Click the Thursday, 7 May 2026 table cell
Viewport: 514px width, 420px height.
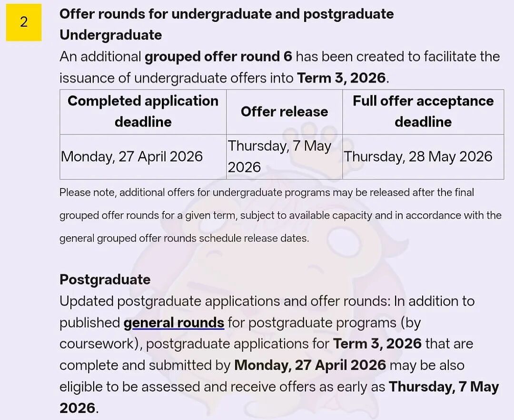(x=284, y=157)
